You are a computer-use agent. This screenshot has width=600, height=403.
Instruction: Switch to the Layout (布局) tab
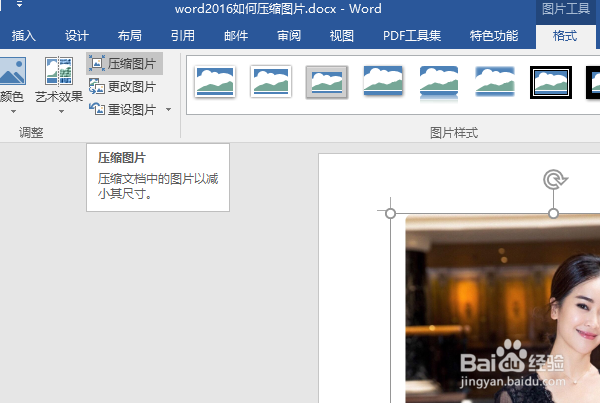130,36
